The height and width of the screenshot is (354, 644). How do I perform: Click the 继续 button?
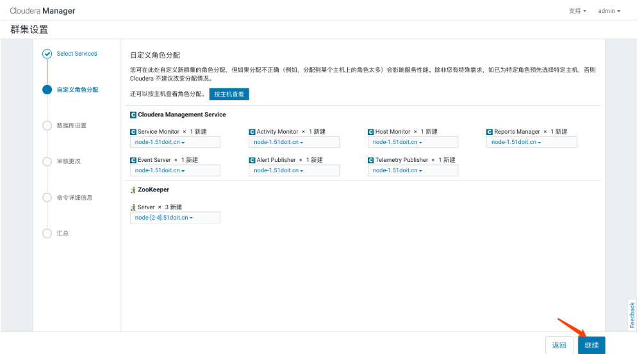coord(591,345)
